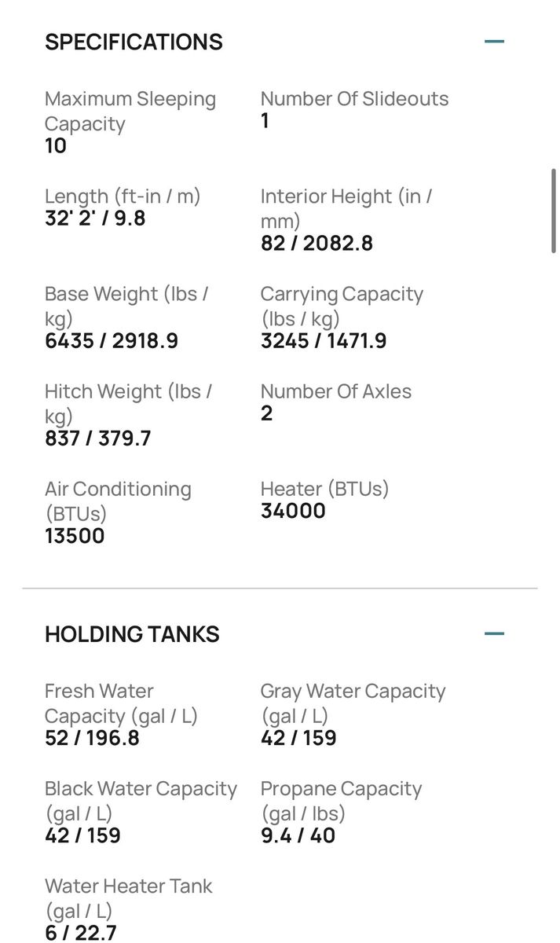Select the Maximum Sleeping Capacity value 10
The width and height of the screenshot is (560, 943).
point(56,146)
